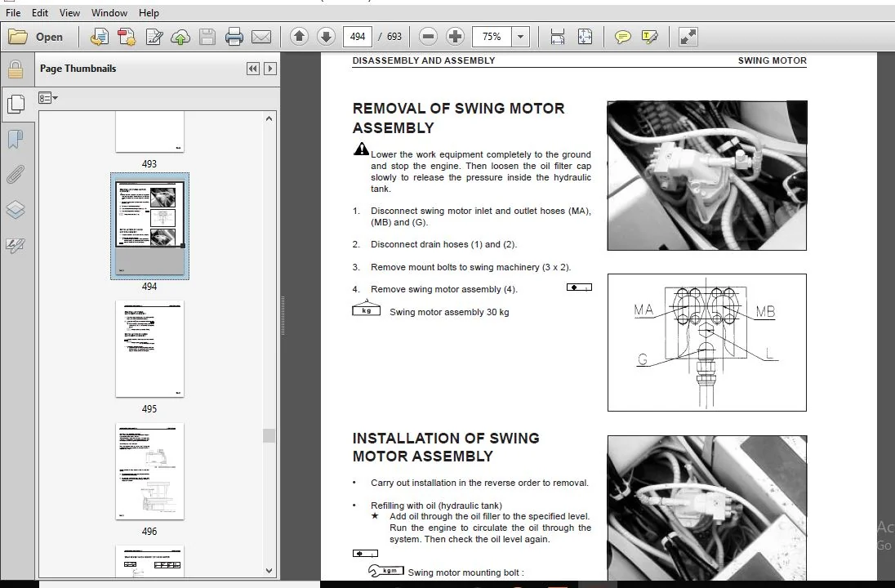Viewport: 895px width, 588px height.
Task: Go to next page with down arrow
Action: (326, 37)
